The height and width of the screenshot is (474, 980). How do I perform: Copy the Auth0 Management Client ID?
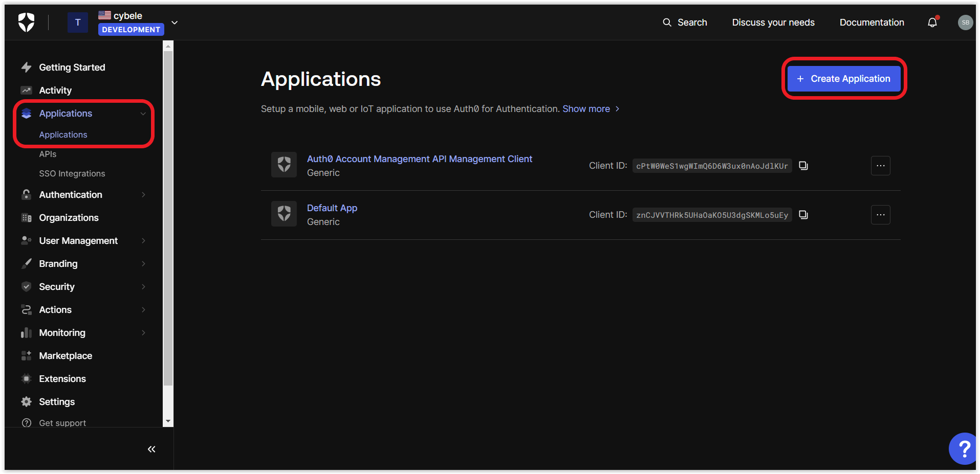tap(803, 166)
